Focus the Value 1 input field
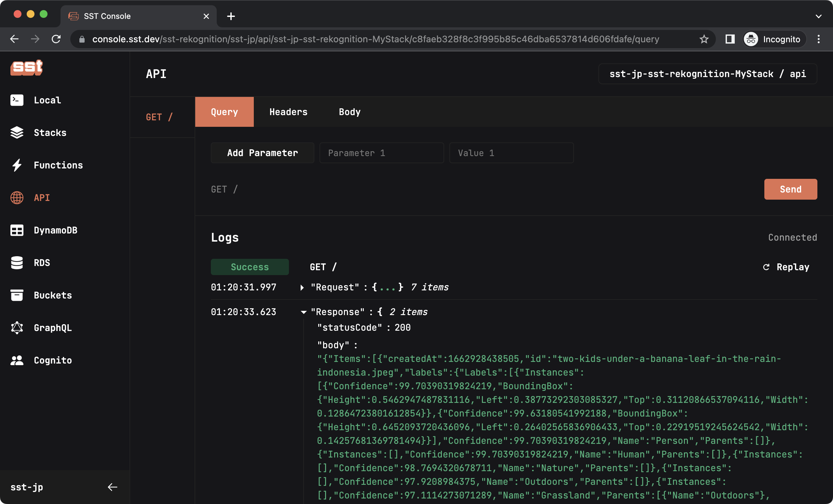 point(512,153)
